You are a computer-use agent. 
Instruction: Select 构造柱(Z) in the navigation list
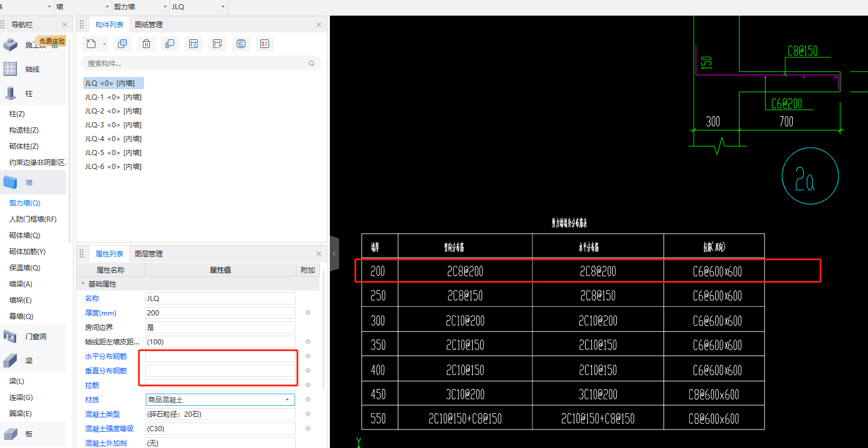coord(24,131)
